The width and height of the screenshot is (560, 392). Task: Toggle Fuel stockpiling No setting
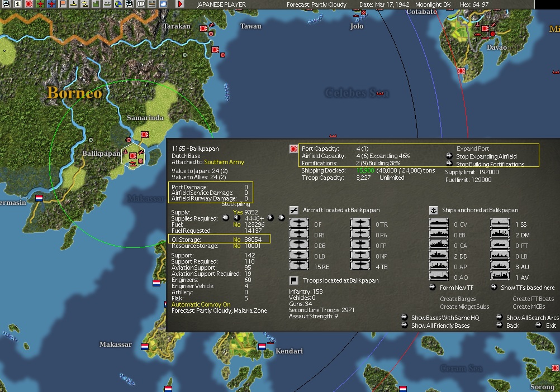237,224
